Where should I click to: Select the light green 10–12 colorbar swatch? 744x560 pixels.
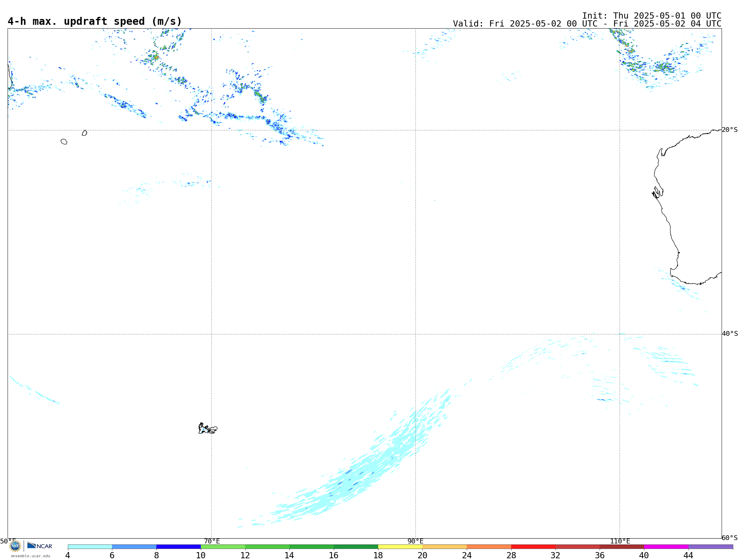pyautogui.click(x=223, y=547)
